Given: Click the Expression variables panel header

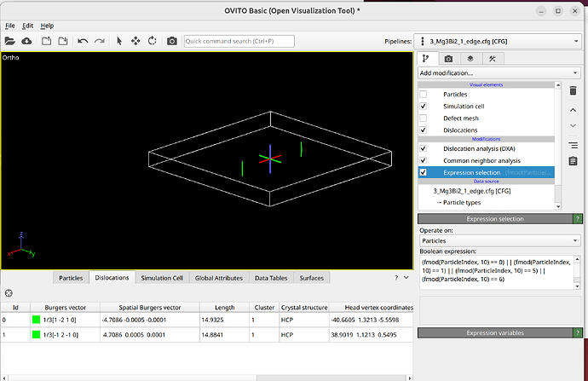Looking at the screenshot, I should (494, 332).
